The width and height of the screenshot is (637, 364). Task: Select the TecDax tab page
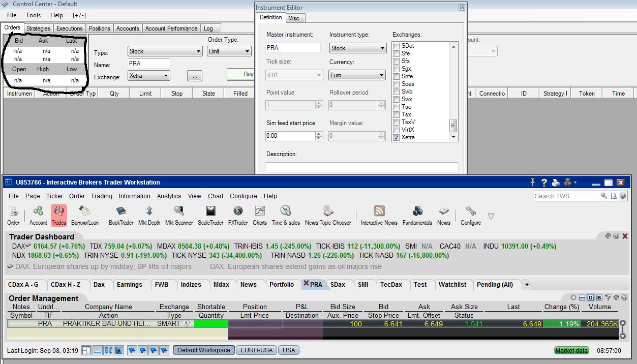391,285
